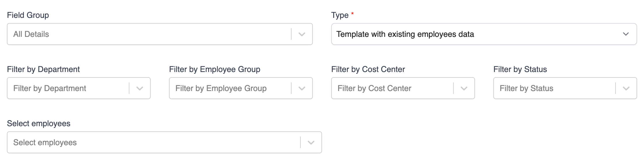Viewport: 644px width, 159px height.
Task: Click the Select employees dropdown chevron
Action: pos(311,143)
